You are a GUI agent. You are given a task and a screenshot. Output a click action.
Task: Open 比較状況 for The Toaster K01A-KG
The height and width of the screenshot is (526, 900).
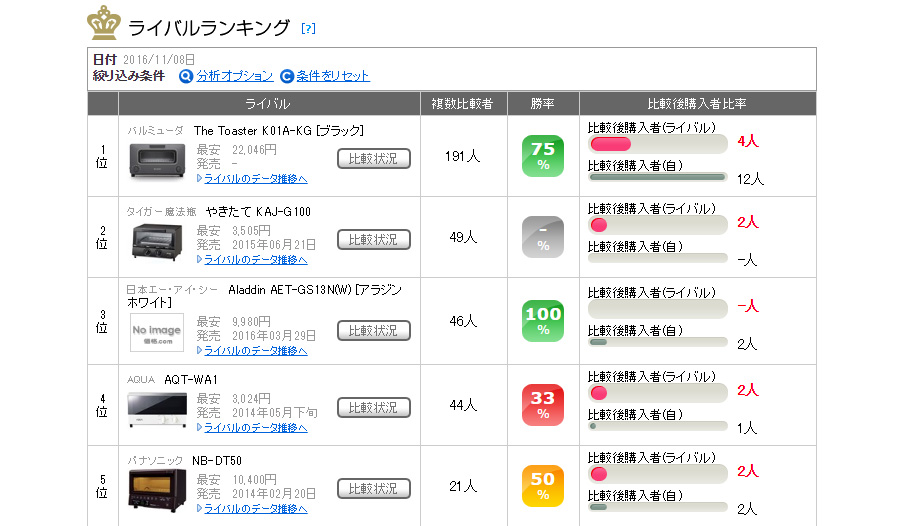tap(374, 158)
